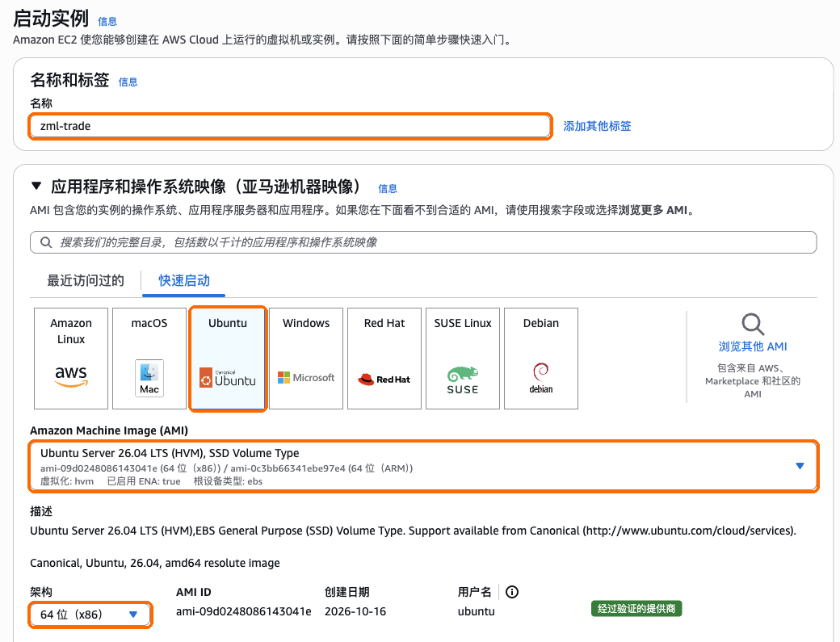The image size is (840, 642).
Task: Click the 浏览其他 AMI link
Action: 753,346
